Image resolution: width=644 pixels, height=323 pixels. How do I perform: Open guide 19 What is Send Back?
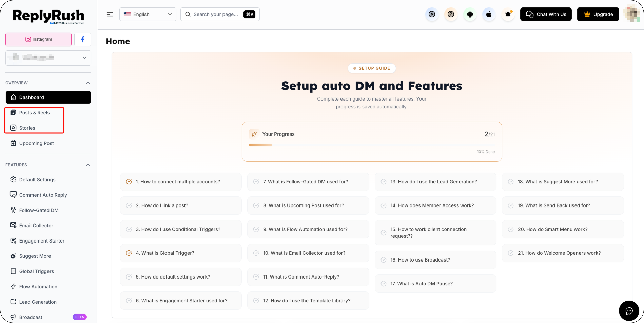(563, 205)
